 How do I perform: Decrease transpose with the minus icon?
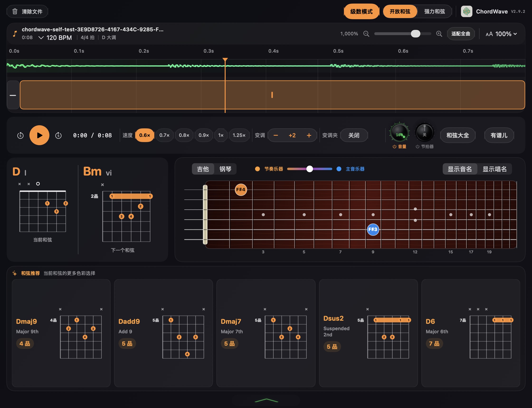tap(275, 135)
